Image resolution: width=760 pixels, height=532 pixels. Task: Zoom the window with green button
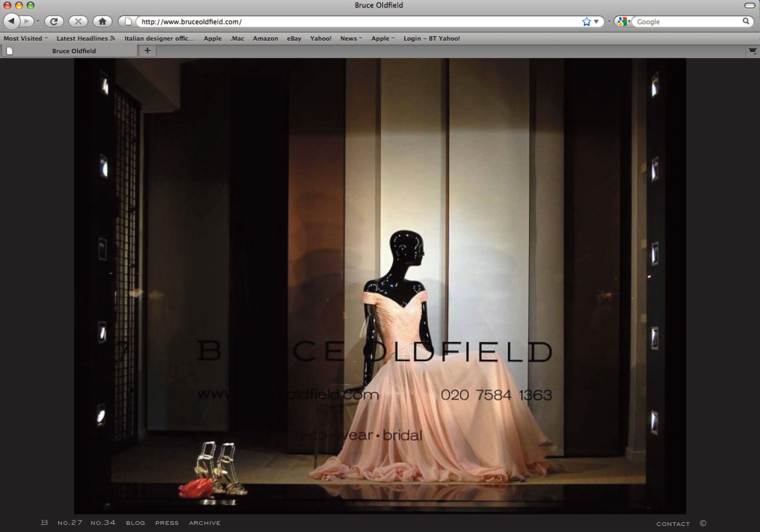[30, 5]
